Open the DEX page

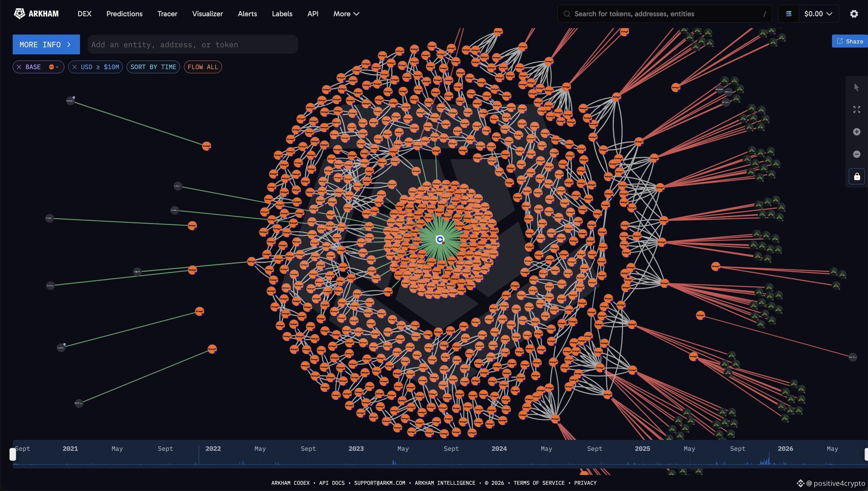tap(84, 14)
